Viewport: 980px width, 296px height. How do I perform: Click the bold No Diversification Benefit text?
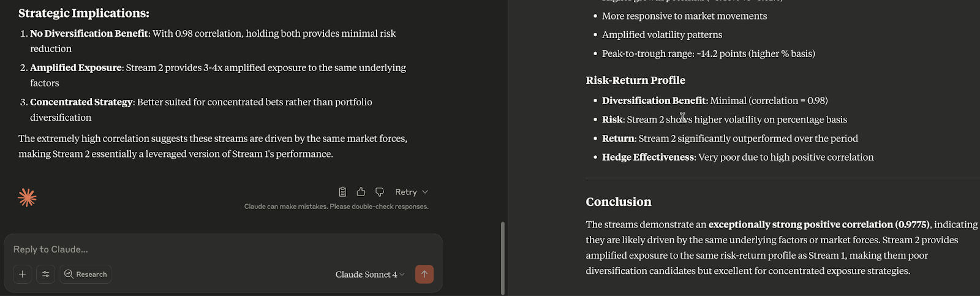coord(89,33)
